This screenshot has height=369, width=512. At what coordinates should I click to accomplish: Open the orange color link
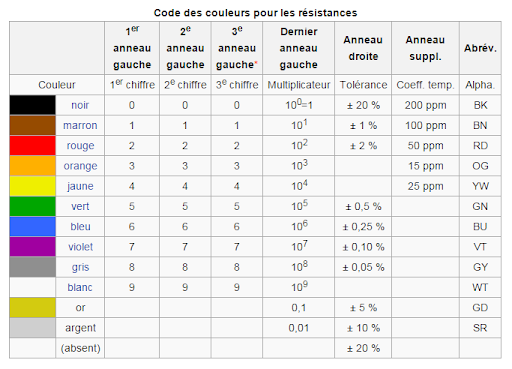[80, 166]
